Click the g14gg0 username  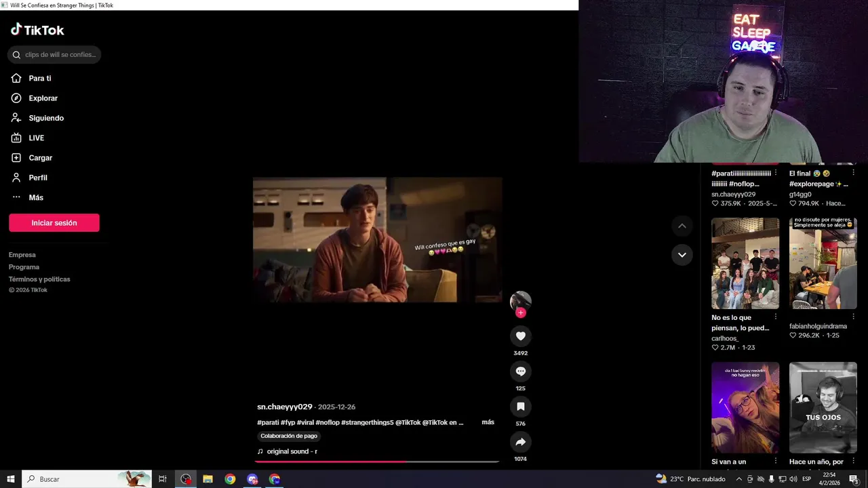pyautogui.click(x=800, y=195)
